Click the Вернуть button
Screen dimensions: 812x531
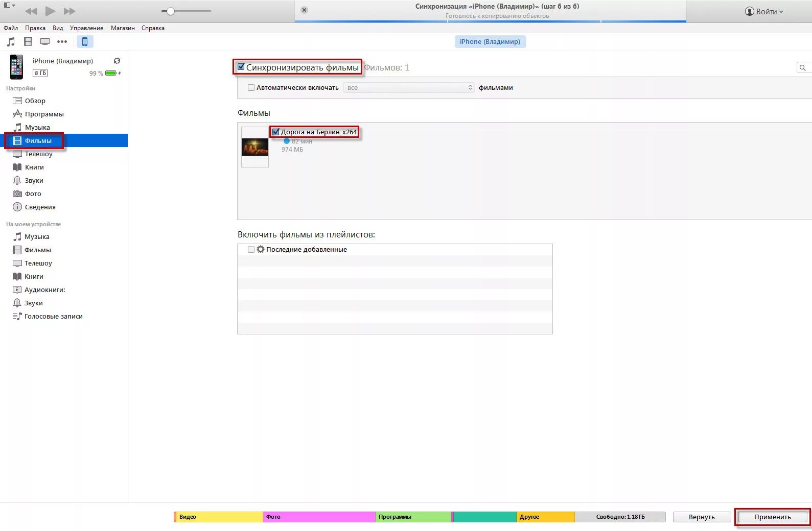point(702,517)
